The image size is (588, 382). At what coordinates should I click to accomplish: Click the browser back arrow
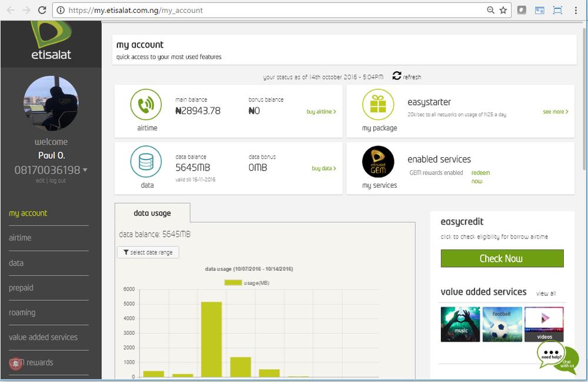point(10,10)
